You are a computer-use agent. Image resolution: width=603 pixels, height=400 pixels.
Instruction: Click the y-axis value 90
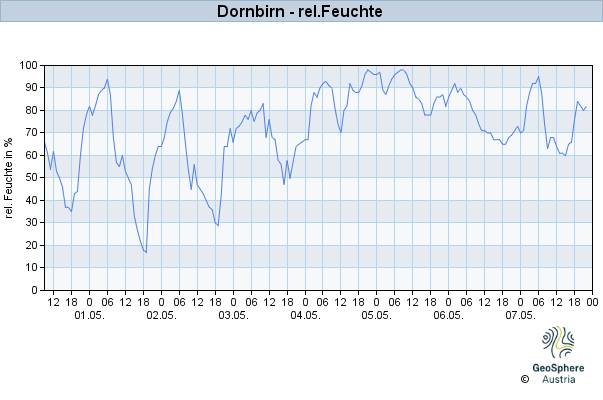click(x=32, y=88)
